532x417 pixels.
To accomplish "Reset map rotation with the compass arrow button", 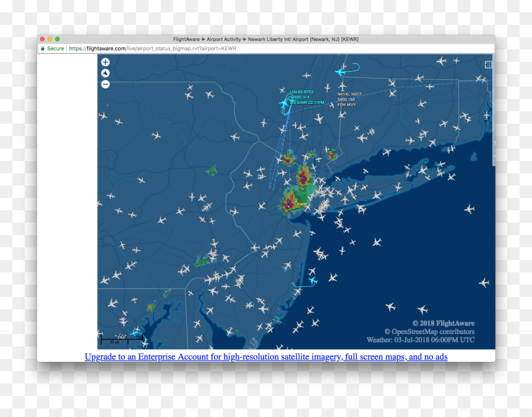I will pyautogui.click(x=106, y=73).
